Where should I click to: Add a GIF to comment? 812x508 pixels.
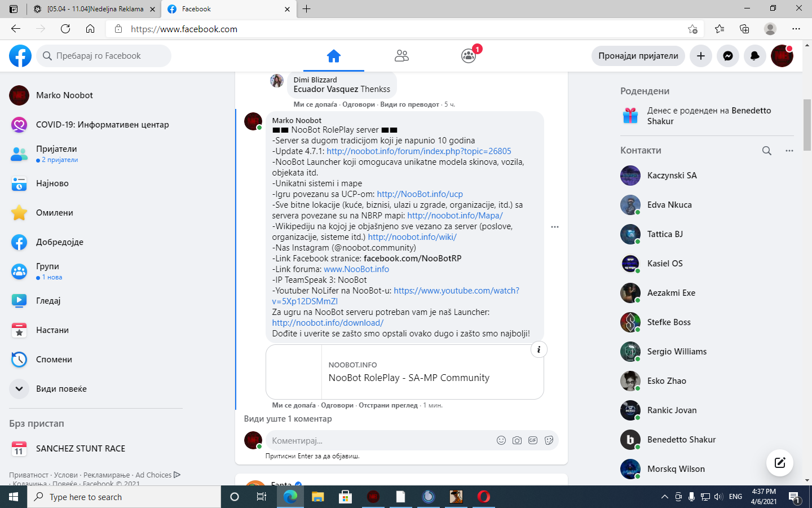pos(533,441)
